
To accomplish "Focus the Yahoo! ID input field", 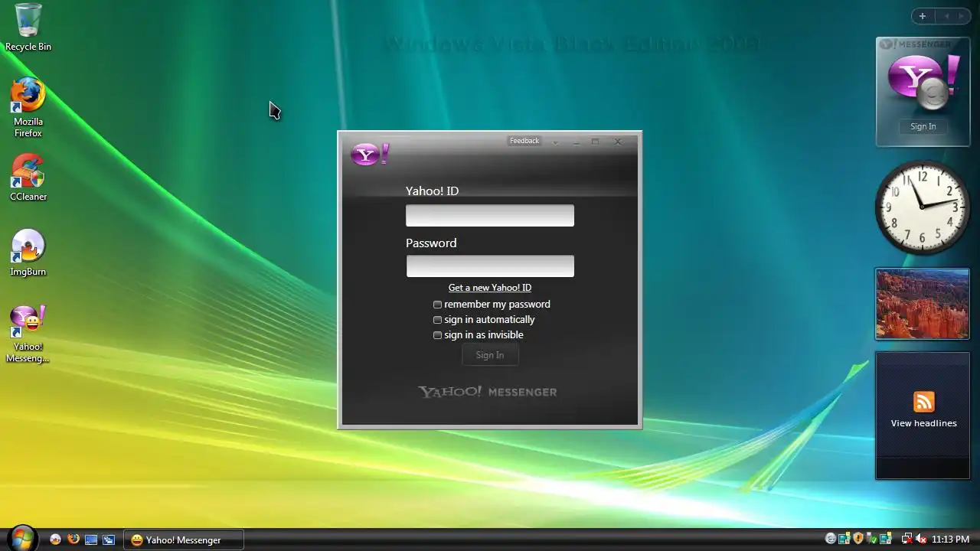I will click(490, 215).
